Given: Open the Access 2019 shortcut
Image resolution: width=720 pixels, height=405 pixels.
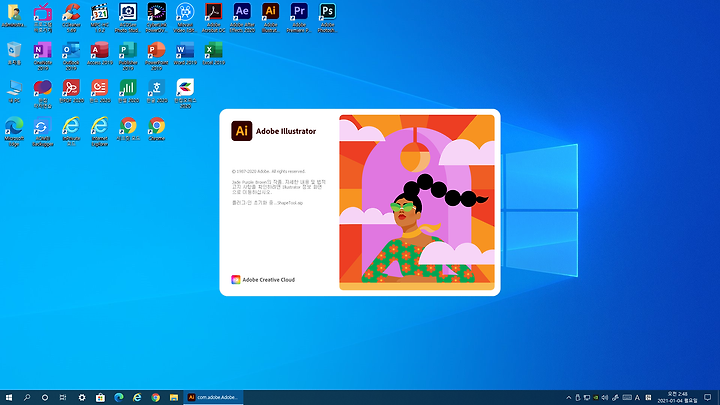Looking at the screenshot, I should click(x=100, y=53).
